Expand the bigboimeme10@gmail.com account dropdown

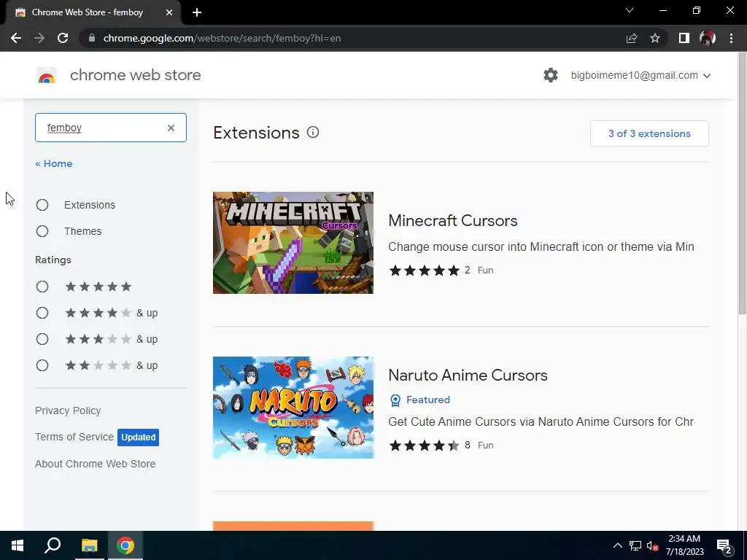click(x=640, y=75)
